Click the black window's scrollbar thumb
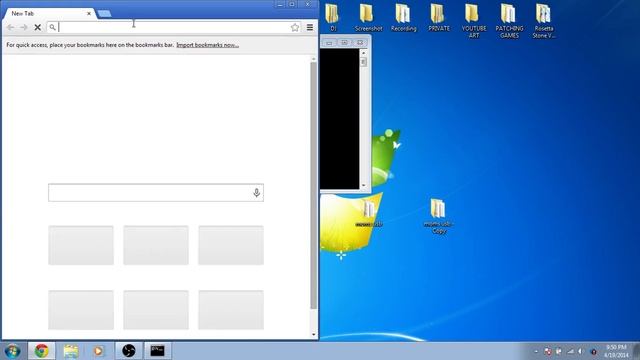Screen dimensions: 640x360 point(363,62)
